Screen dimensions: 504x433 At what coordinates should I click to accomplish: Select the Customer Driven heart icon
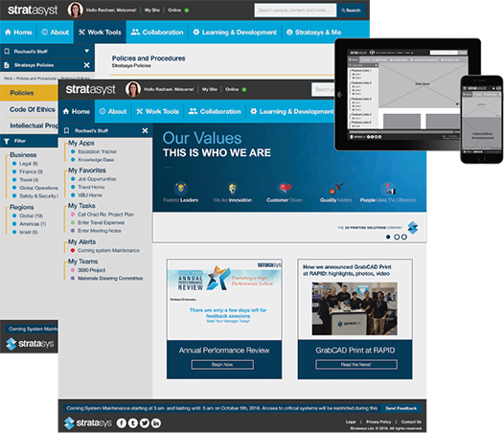pos(285,188)
